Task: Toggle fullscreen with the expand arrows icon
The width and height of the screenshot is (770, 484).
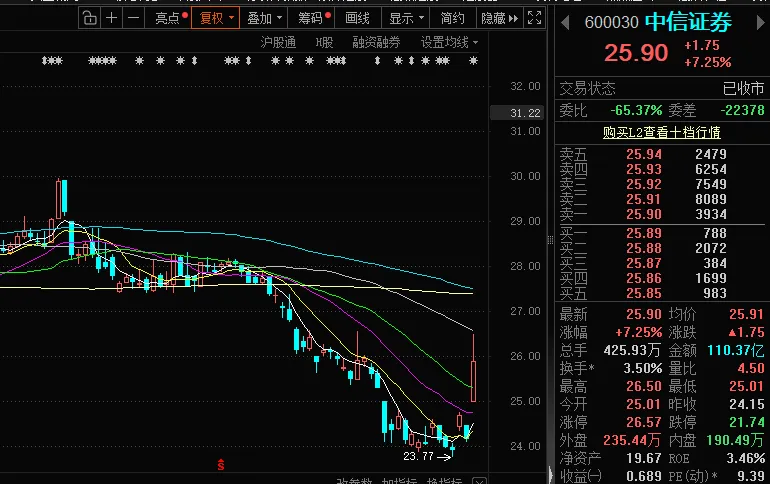Action: (x=534, y=18)
